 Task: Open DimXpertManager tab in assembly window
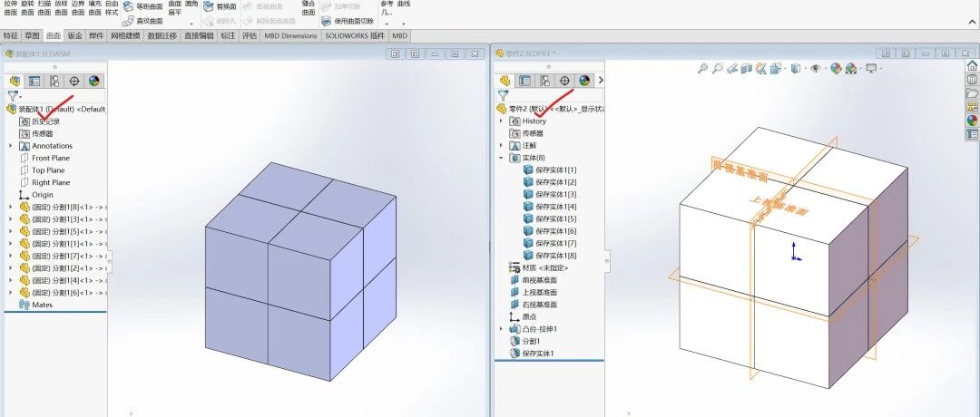point(74,82)
